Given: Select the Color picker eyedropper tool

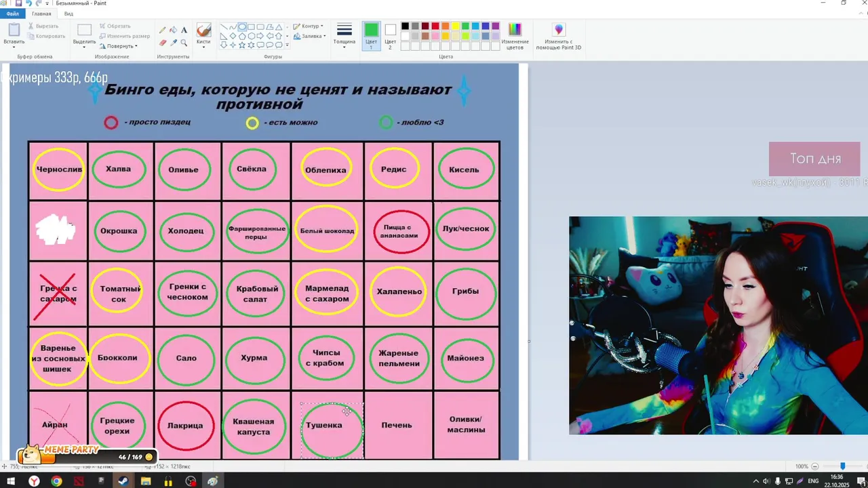Looking at the screenshot, I should coord(174,42).
